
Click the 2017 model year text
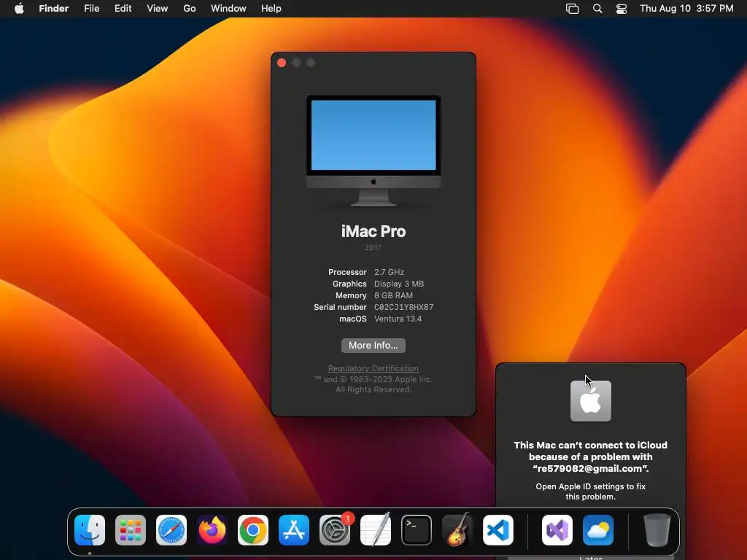373,248
